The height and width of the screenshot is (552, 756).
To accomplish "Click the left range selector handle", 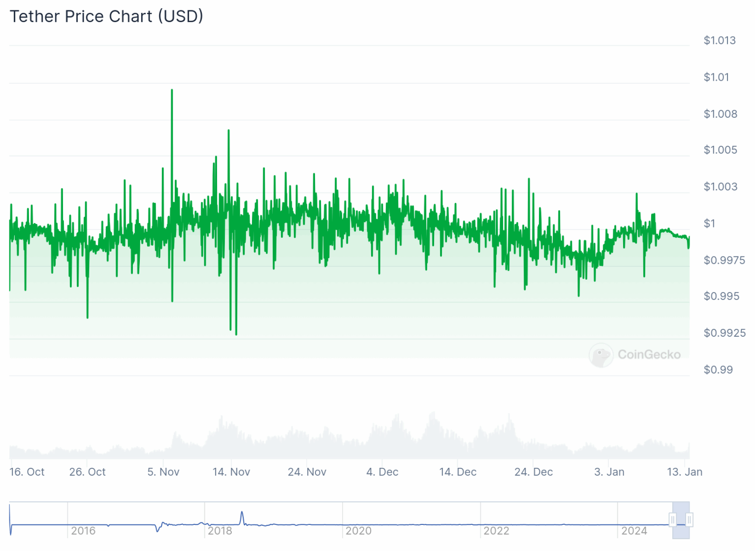I will (673, 520).
